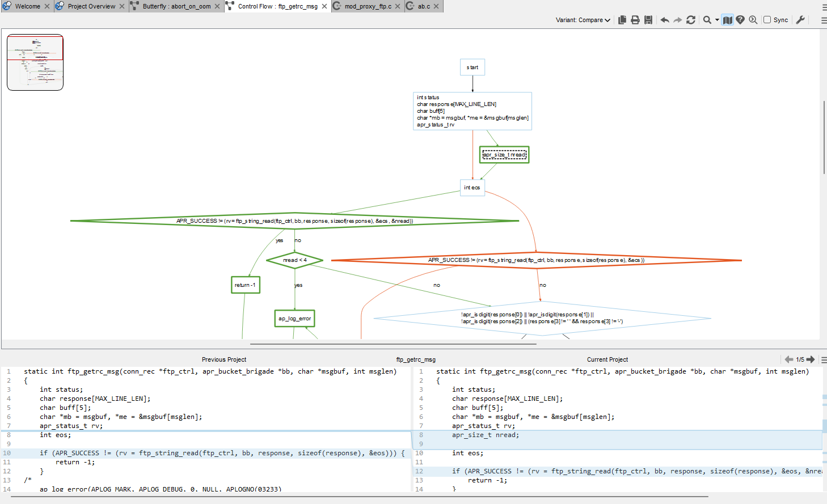
Task: Click the 1/5 difference counter
Action: [800, 359]
